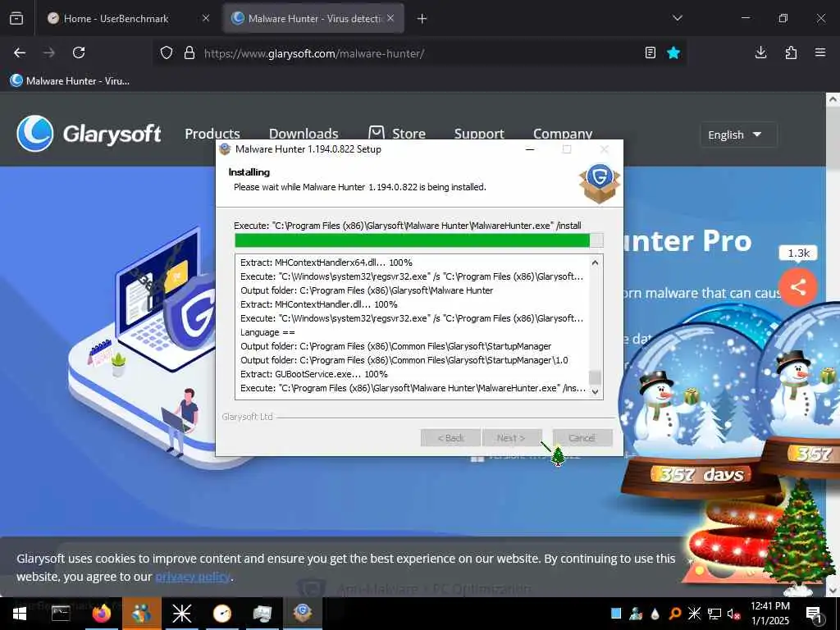
Task: Open the Firefox hamburger menu
Action: [820, 52]
